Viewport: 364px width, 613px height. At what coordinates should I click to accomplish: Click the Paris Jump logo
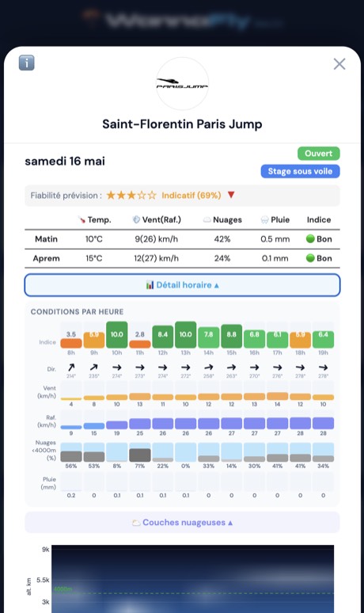(182, 83)
